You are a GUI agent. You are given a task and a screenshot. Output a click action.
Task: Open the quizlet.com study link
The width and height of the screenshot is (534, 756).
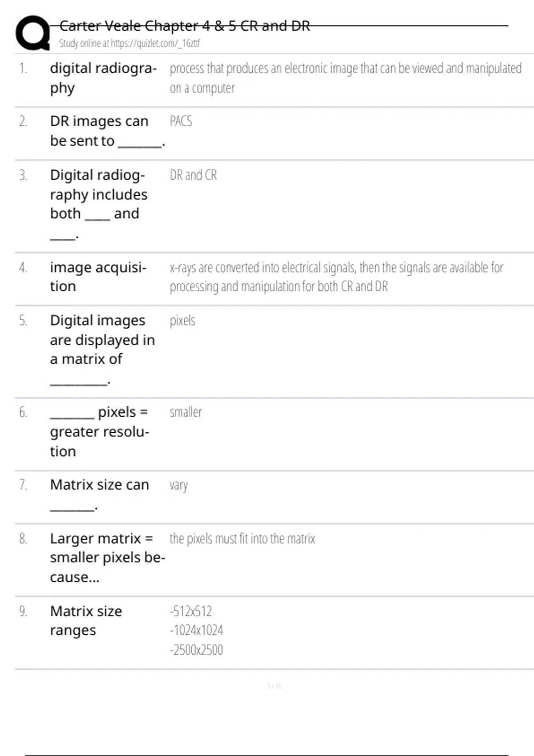[x=129, y=43]
